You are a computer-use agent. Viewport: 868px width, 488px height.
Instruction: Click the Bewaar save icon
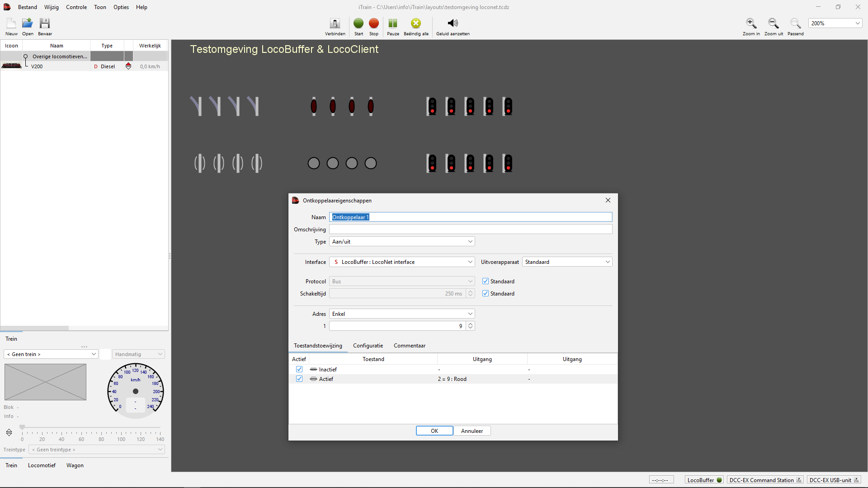pos(44,23)
